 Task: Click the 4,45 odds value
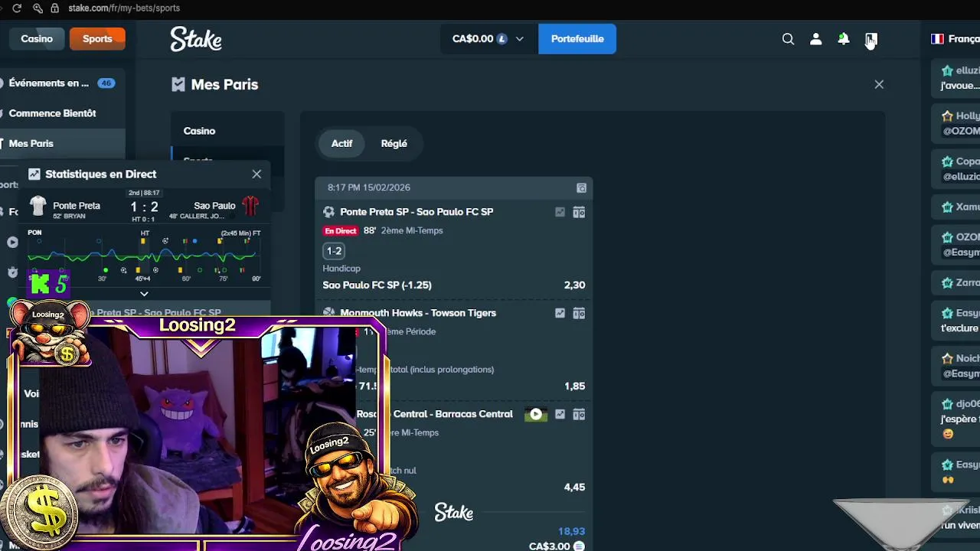pos(574,487)
